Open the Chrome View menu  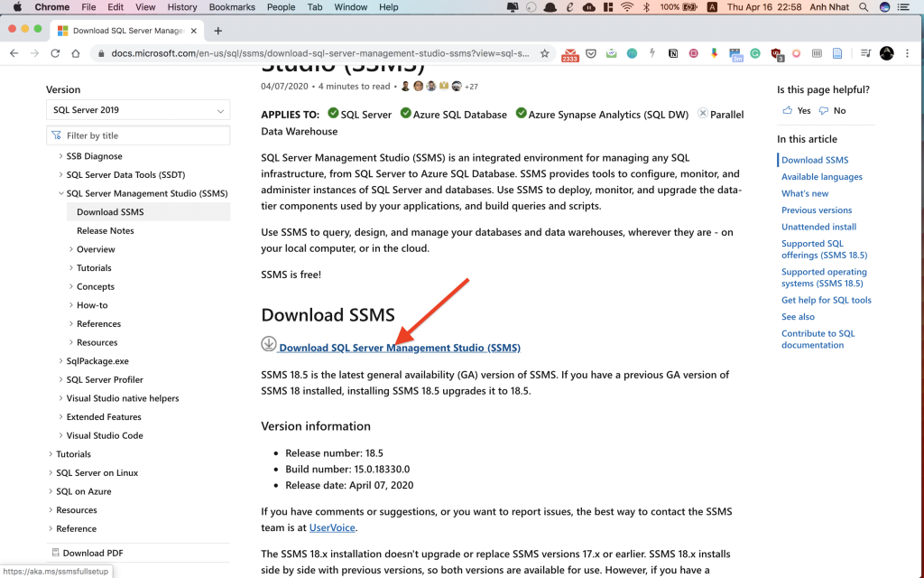(x=145, y=7)
